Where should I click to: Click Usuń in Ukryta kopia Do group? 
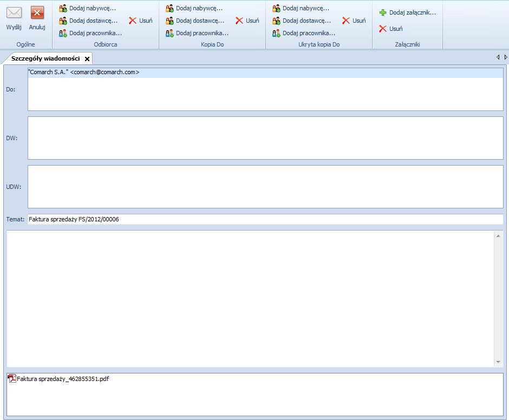[354, 21]
